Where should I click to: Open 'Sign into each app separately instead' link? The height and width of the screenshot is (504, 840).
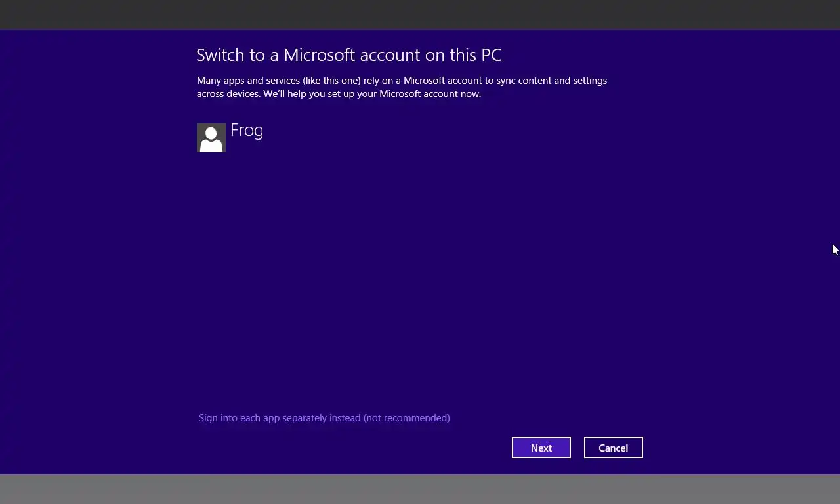tap(324, 418)
